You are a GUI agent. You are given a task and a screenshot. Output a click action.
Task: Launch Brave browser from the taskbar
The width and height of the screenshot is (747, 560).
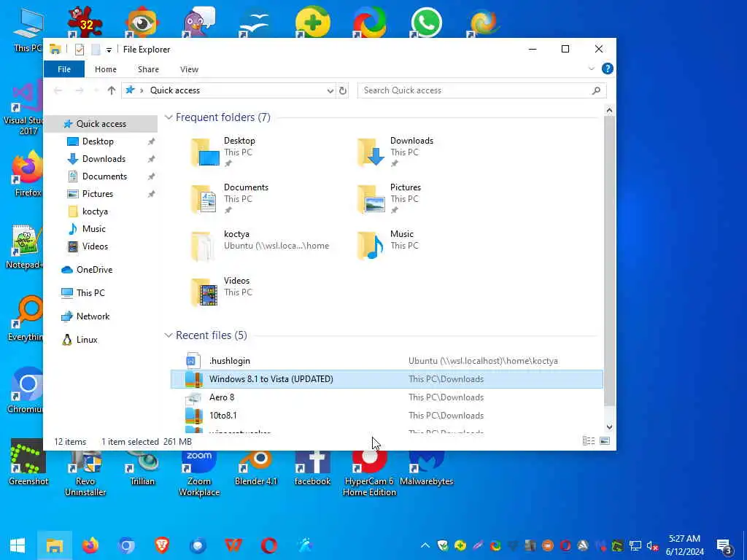point(162,545)
